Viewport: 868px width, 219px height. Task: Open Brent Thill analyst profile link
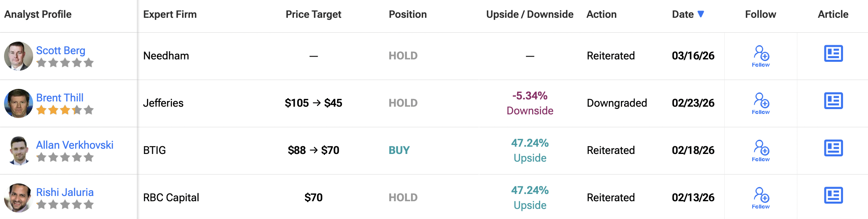pyautogui.click(x=60, y=98)
